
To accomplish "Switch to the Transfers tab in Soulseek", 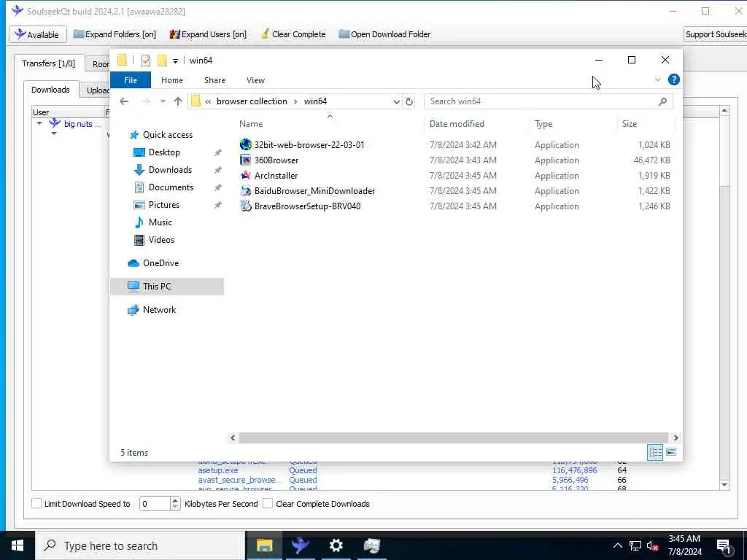I will pos(49,63).
